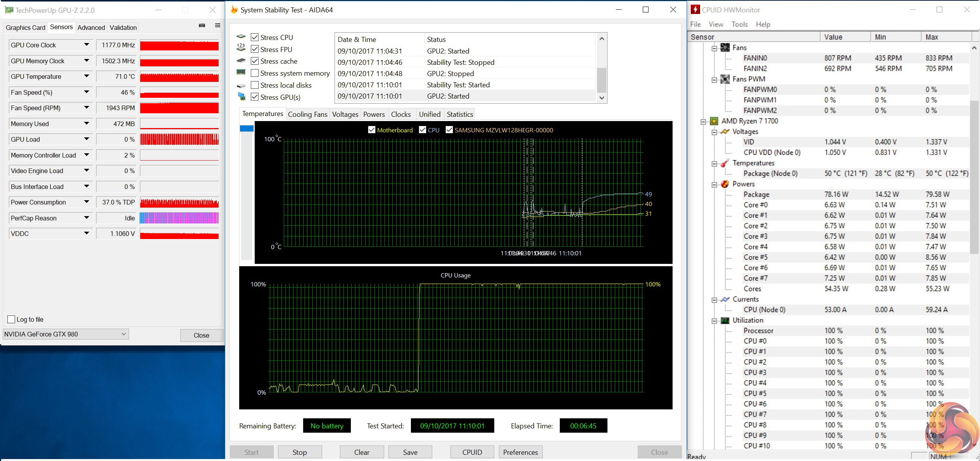Collapse the Fans PWM tree node

click(x=714, y=80)
